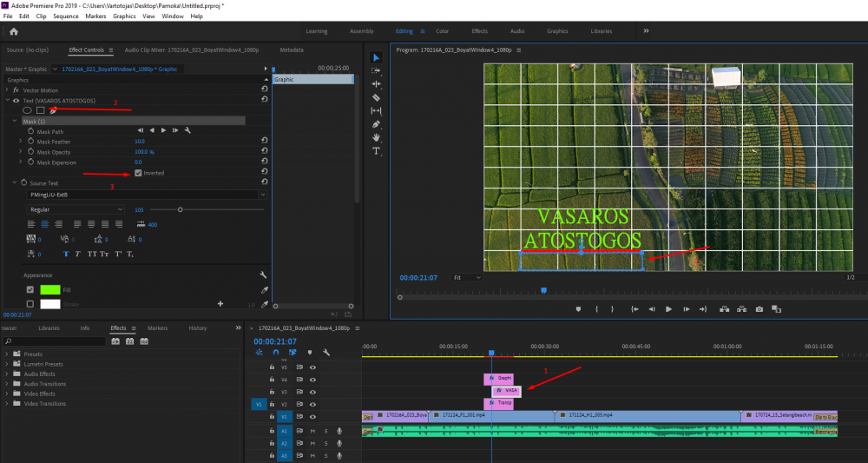Click the green Fill color swatch

(x=49, y=289)
